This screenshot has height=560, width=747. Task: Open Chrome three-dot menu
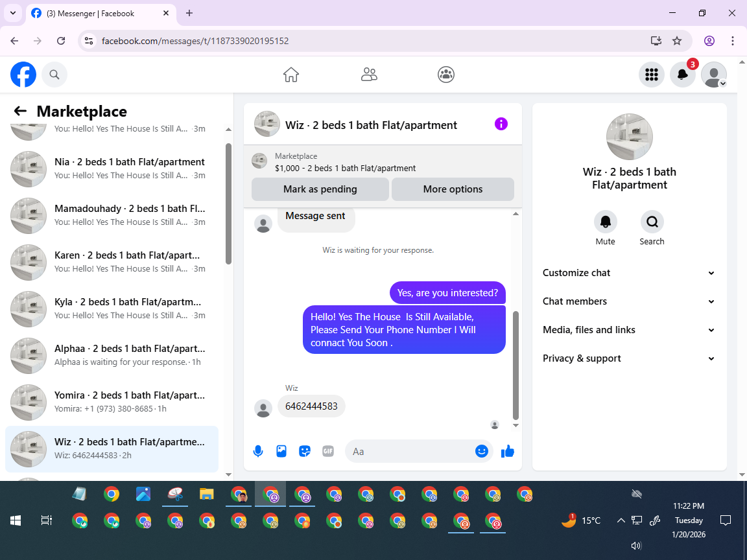tap(733, 41)
